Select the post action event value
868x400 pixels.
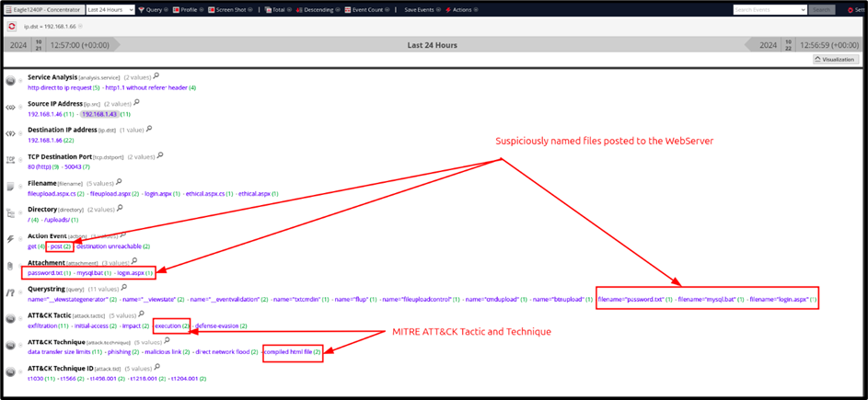click(x=56, y=246)
